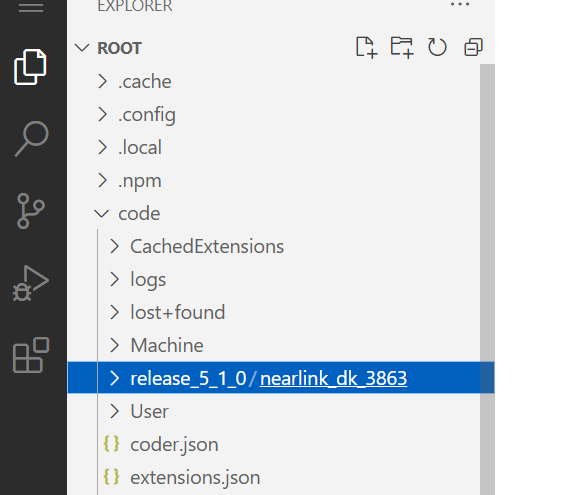Open the Run and Debug view
The image size is (583, 495).
point(30,283)
